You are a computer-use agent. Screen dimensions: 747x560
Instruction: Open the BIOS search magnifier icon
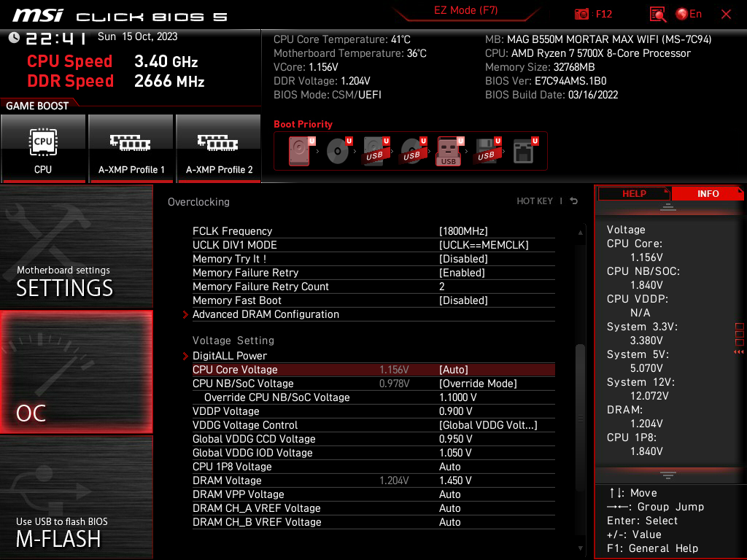[x=657, y=14]
